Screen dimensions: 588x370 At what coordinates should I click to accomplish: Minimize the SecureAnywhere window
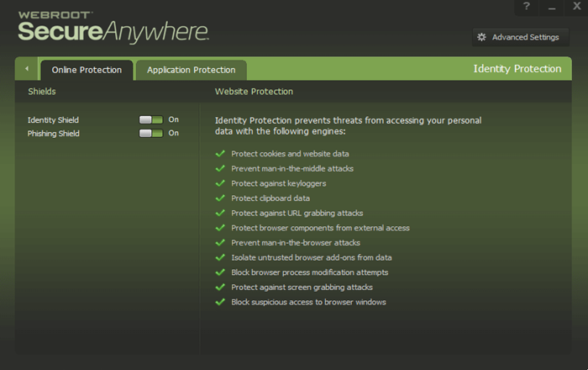551,7
